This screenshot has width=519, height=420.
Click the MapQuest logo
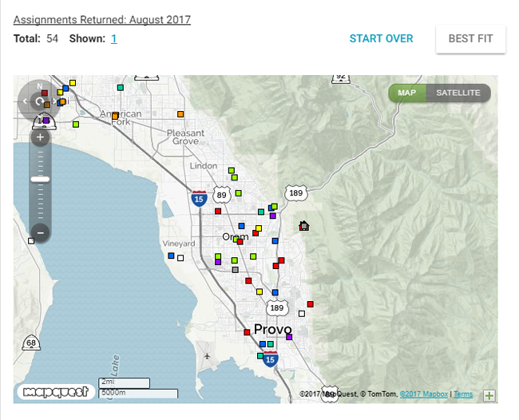(x=56, y=392)
